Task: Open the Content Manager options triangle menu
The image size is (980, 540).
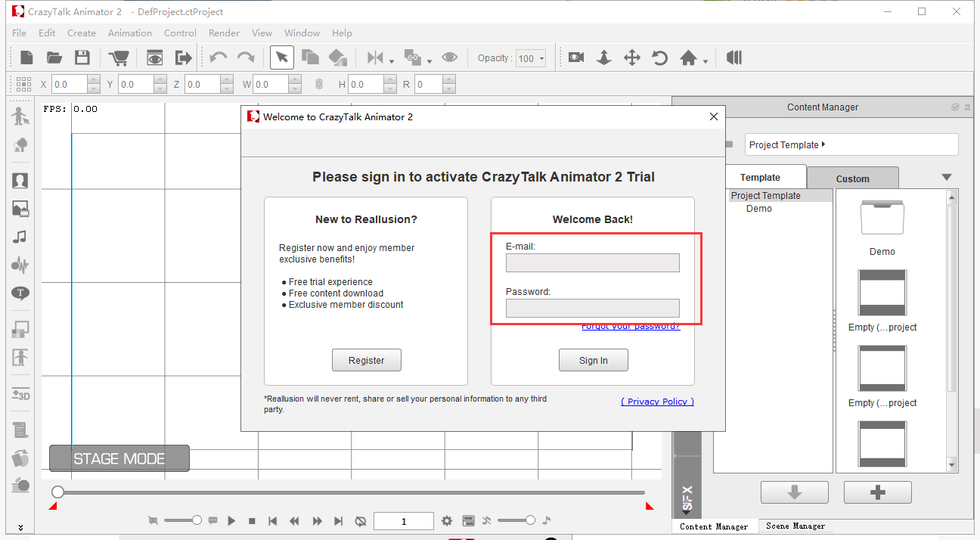Action: (947, 178)
